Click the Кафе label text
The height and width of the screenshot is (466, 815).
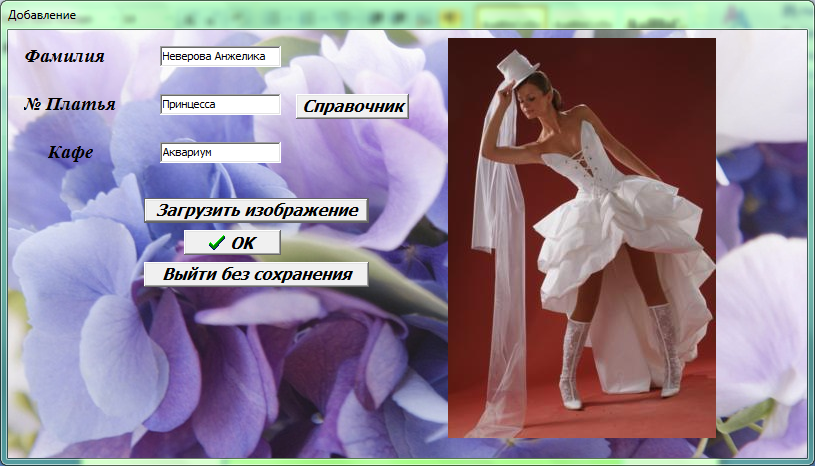coord(71,153)
